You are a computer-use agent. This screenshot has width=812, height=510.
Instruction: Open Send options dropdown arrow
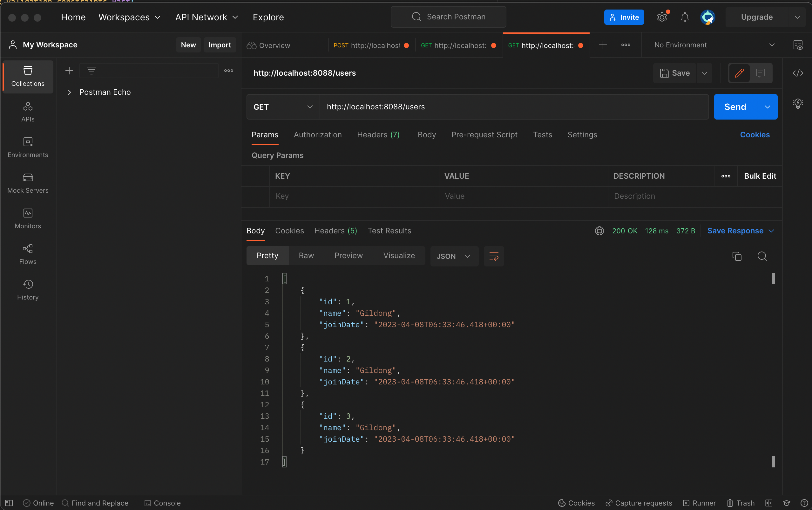[x=767, y=107]
